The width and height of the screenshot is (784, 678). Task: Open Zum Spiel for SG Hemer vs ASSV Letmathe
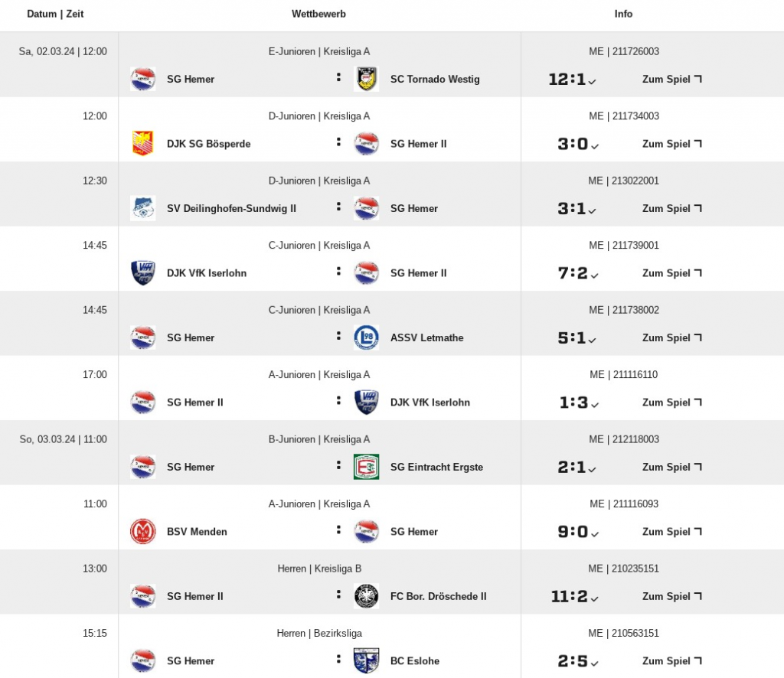[x=671, y=337]
